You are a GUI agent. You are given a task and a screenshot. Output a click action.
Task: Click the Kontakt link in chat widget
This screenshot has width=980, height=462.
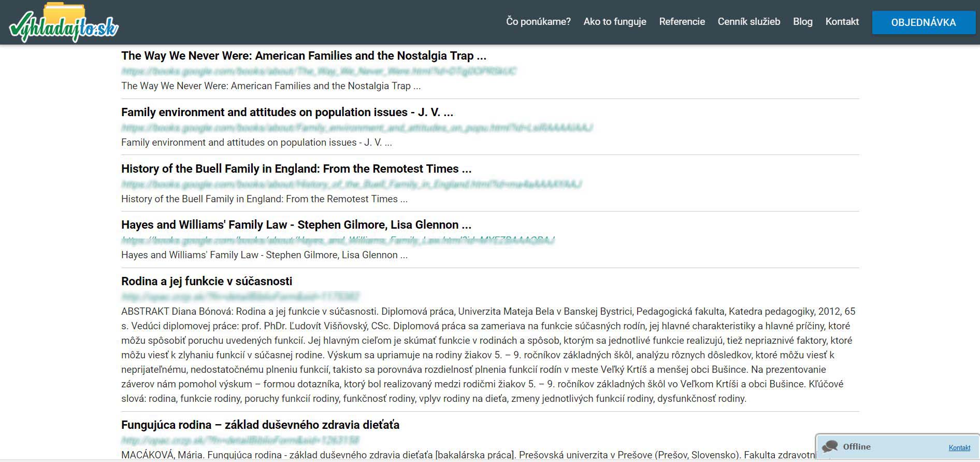pyautogui.click(x=959, y=447)
